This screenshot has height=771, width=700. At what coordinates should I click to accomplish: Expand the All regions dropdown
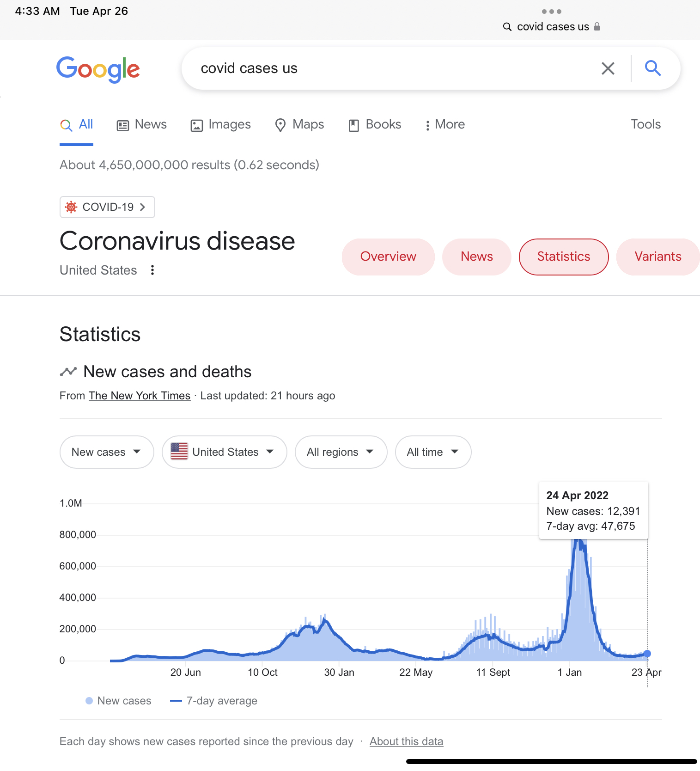coord(341,452)
